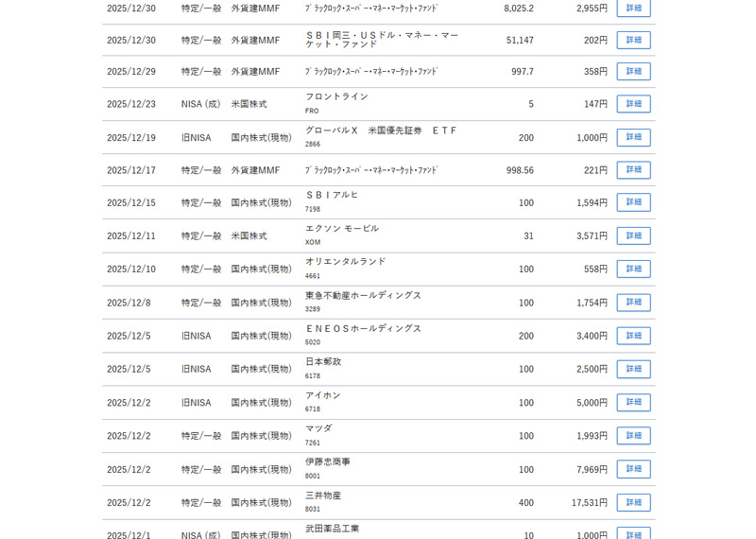The image size is (756, 539).
Task: Show 詳細 for マツダ row
Action: click(633, 435)
